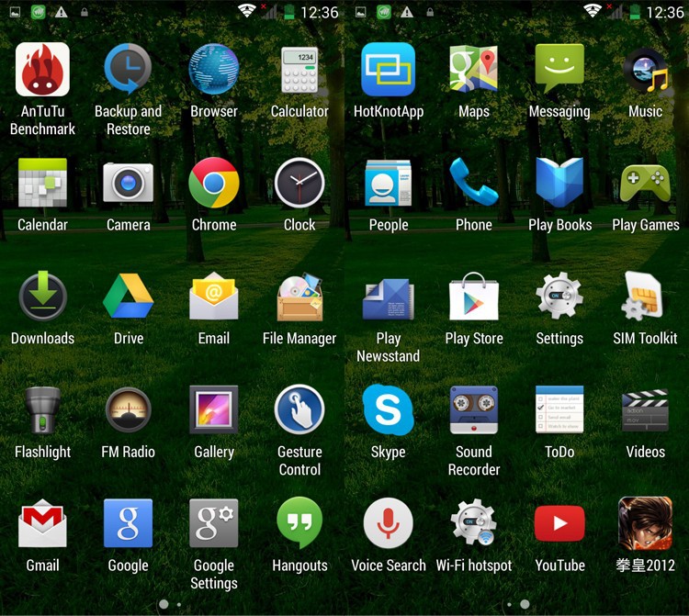Screen dimensions: 689x616
Task: Open the HotKnotApp icon
Action: [388, 70]
